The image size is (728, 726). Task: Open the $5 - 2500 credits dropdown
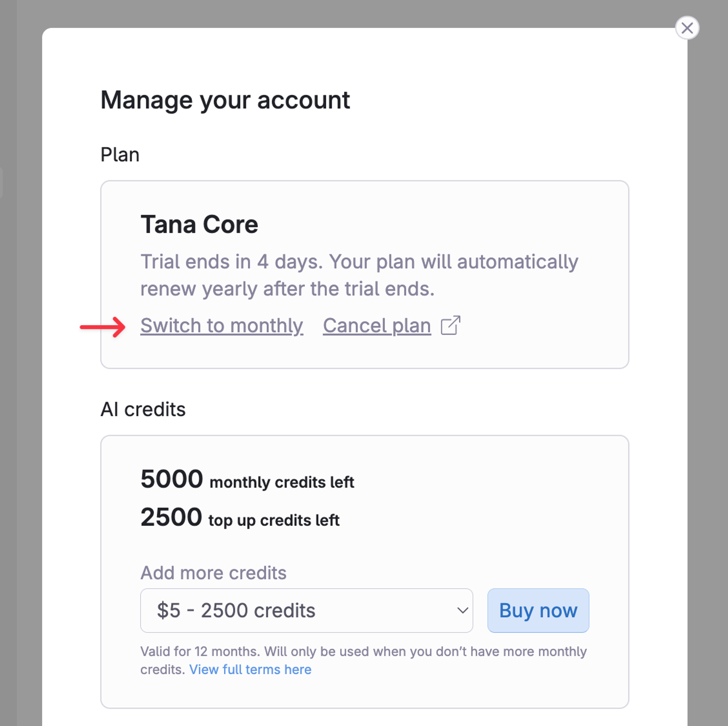(x=294, y=611)
